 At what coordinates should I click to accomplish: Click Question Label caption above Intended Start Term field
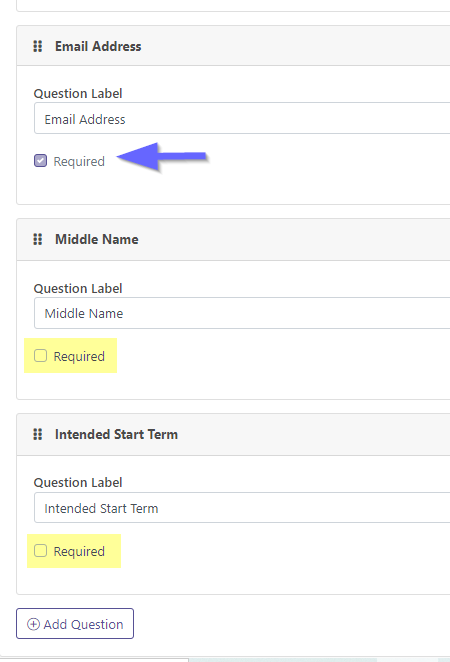click(78, 482)
